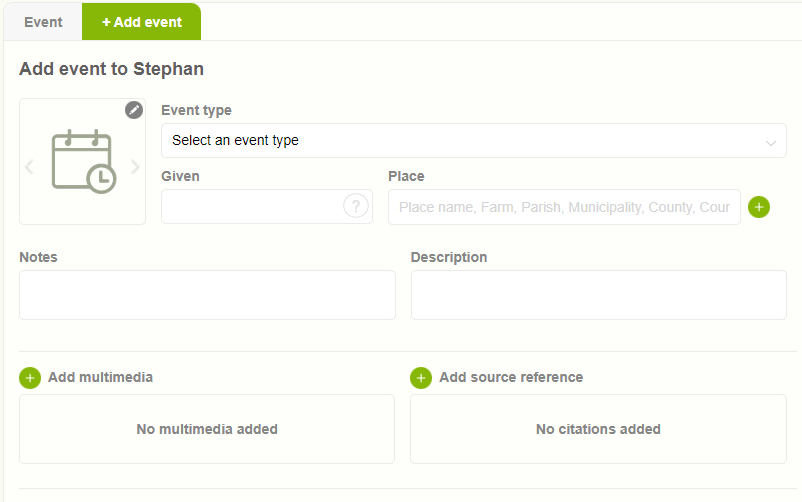The height and width of the screenshot is (502, 802).
Task: Click the calendar clock event image
Action: (x=83, y=161)
